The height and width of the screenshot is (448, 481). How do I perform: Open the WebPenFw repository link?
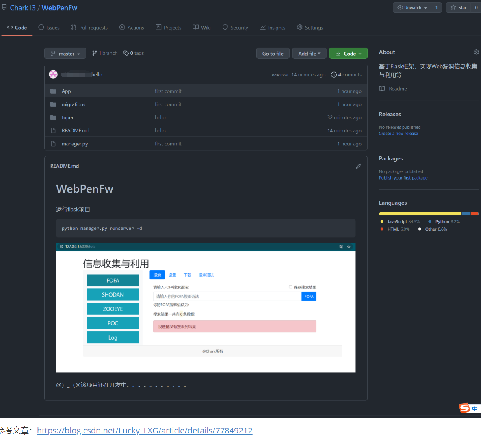click(x=59, y=8)
